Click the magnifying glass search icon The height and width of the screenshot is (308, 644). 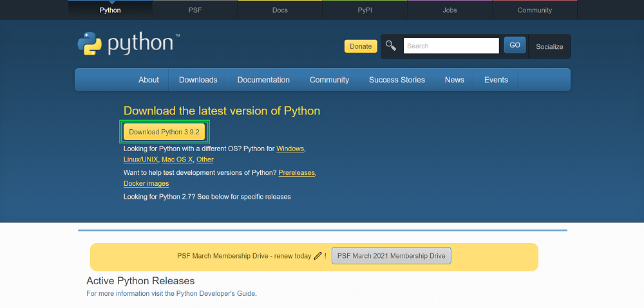391,46
